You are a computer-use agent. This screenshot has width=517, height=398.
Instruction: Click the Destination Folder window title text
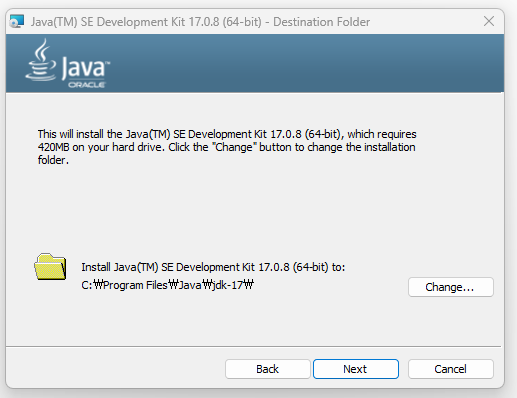pos(200,22)
